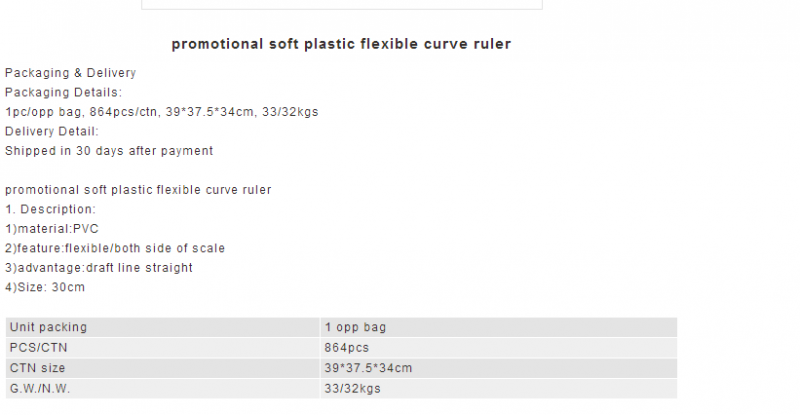The image size is (800, 415).
Task: Click the 'Packaging Details:' label
Action: [x=63, y=92]
